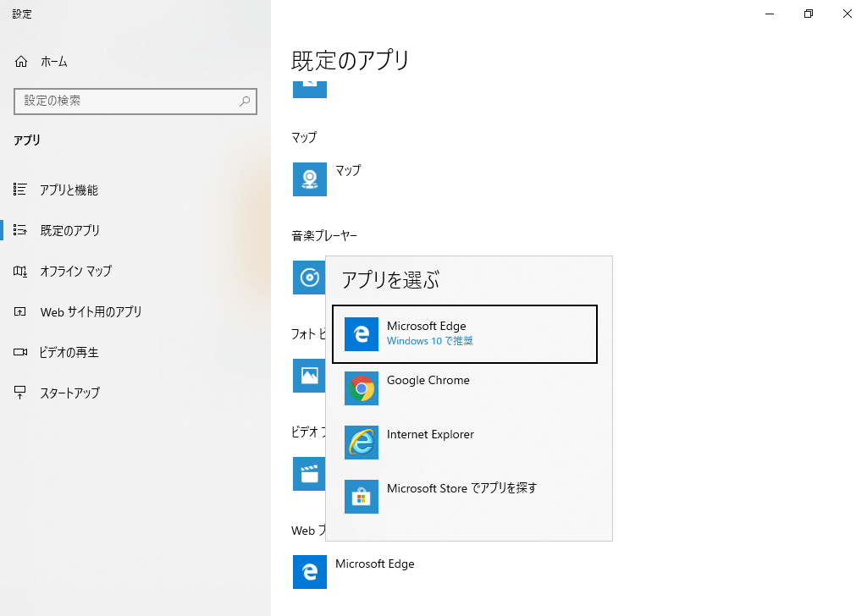
Task: Click the magnifier icon in the search box
Action: [x=245, y=101]
